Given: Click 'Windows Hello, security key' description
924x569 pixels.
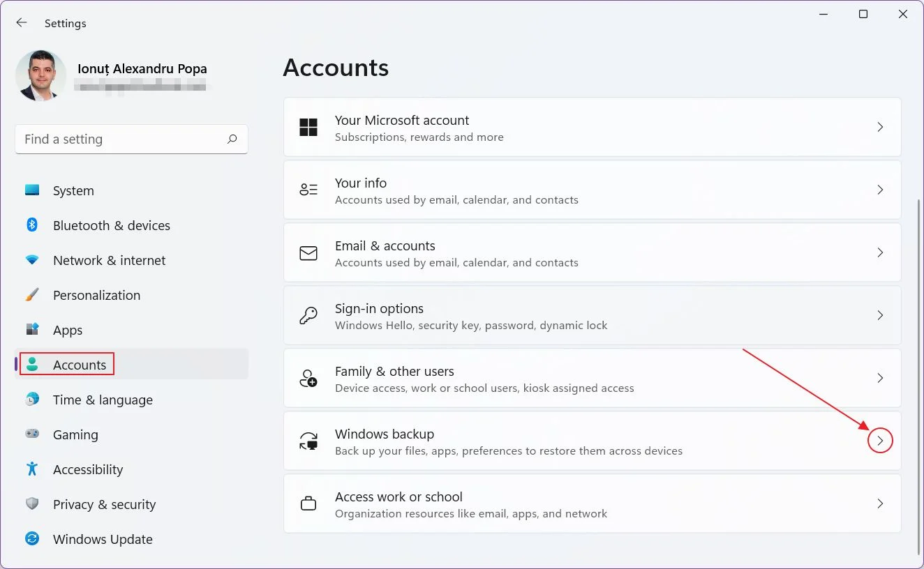Looking at the screenshot, I should pyautogui.click(x=471, y=326).
